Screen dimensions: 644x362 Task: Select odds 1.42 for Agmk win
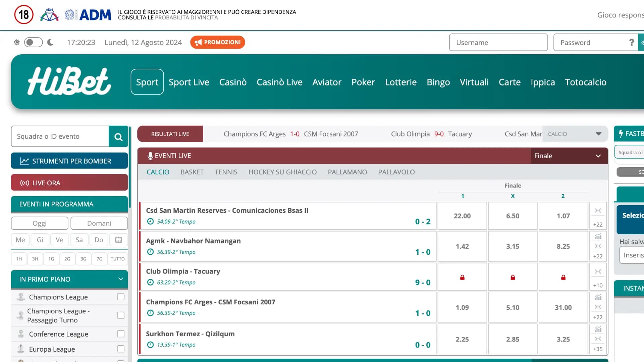pyautogui.click(x=462, y=246)
